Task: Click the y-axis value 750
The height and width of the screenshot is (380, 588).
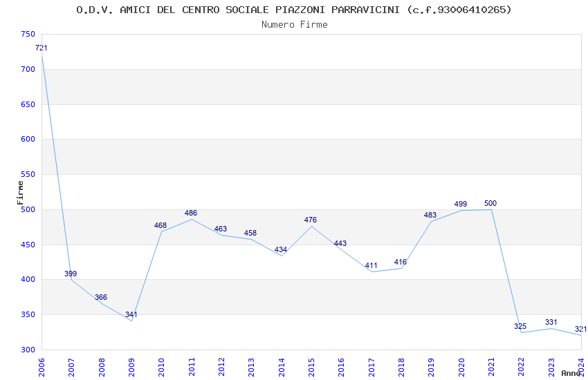Action: click(x=28, y=34)
